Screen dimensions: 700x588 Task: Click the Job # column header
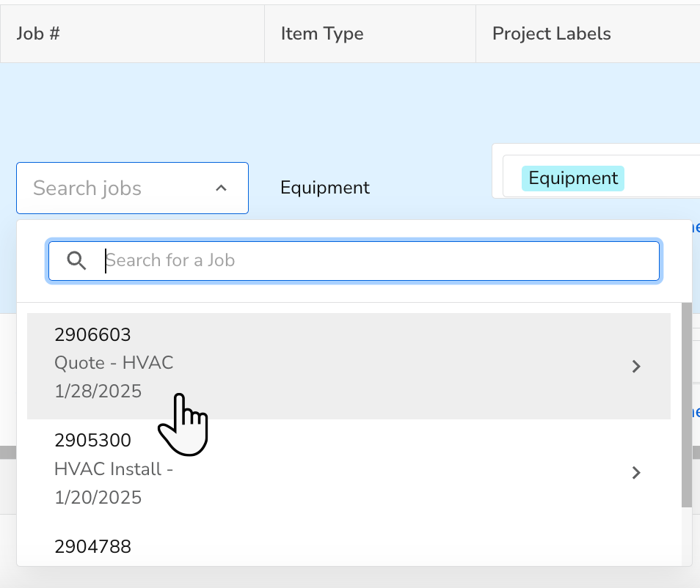39,33
